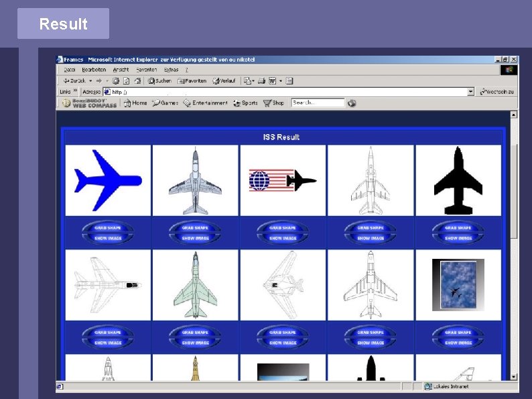Click the Lokales Intranet status zone

(446, 386)
